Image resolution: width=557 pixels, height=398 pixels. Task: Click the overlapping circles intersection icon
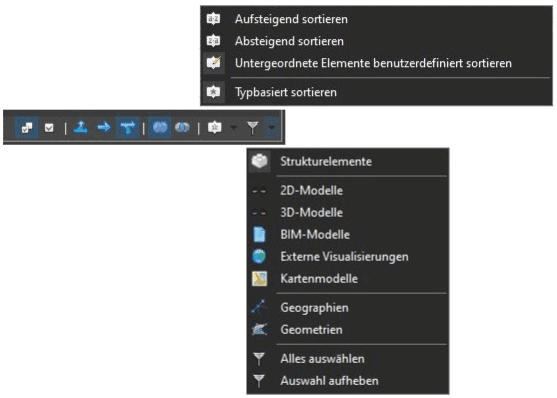(x=182, y=127)
